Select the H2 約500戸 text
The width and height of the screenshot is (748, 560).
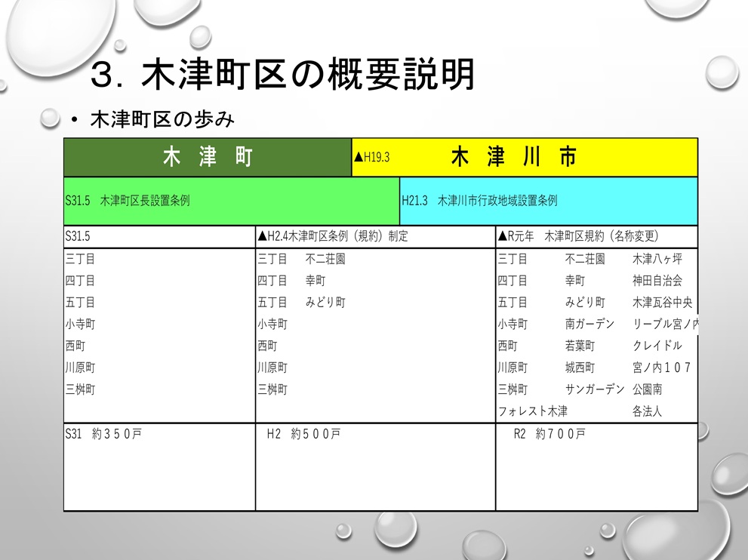(303, 434)
